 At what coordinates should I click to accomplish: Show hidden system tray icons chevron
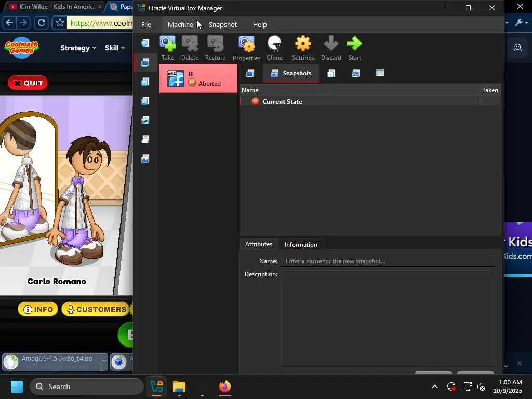point(434,387)
